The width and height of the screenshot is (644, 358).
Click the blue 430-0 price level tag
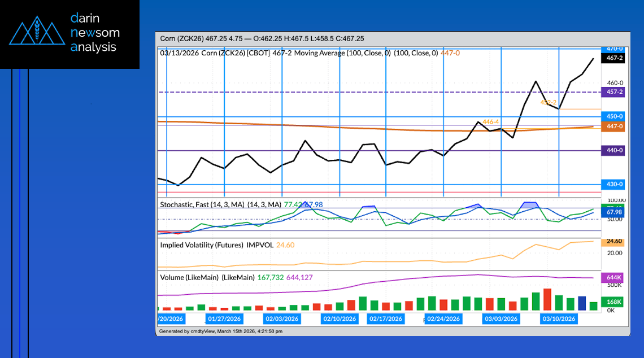coord(614,184)
